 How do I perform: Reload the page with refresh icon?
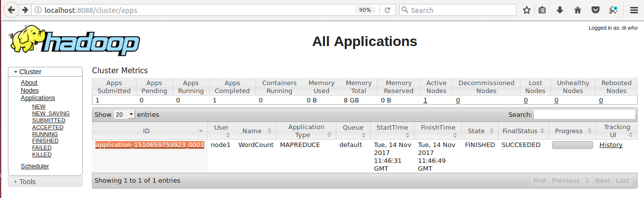tap(388, 10)
